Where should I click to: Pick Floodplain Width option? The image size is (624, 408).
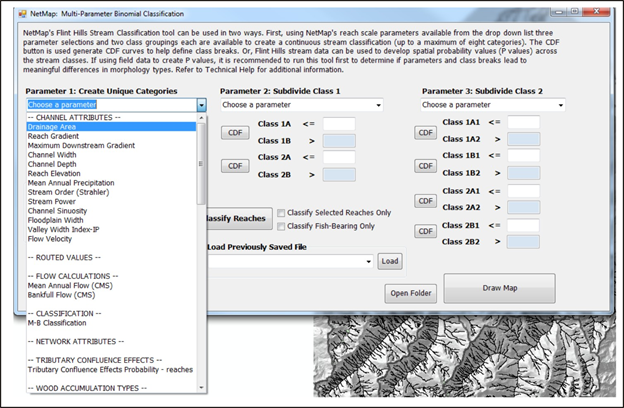111,220
